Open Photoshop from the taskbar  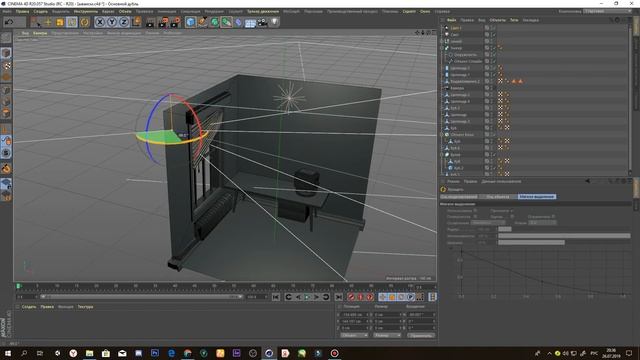(155, 353)
